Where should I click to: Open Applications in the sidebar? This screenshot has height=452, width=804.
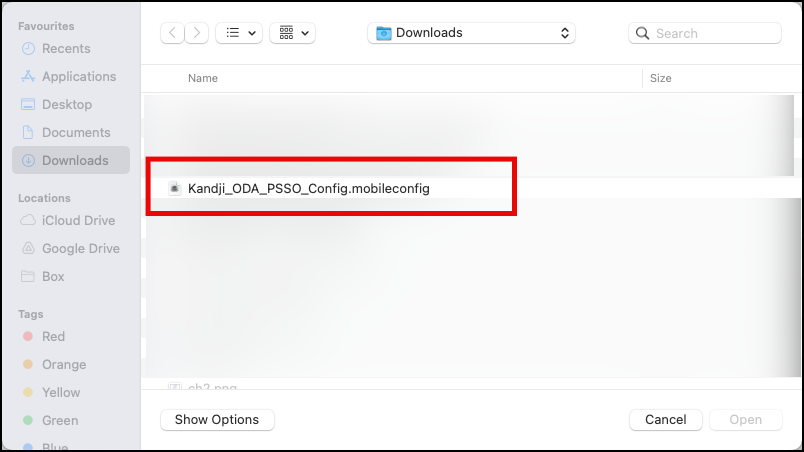pyautogui.click(x=79, y=76)
